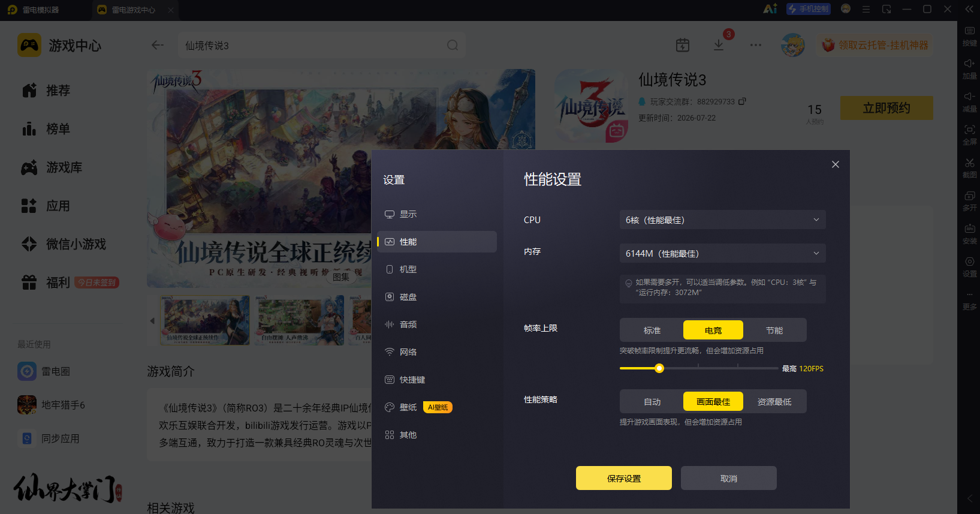Show previous screenshots with the gallery left arrow
This screenshot has width=980, height=514.
click(152, 321)
